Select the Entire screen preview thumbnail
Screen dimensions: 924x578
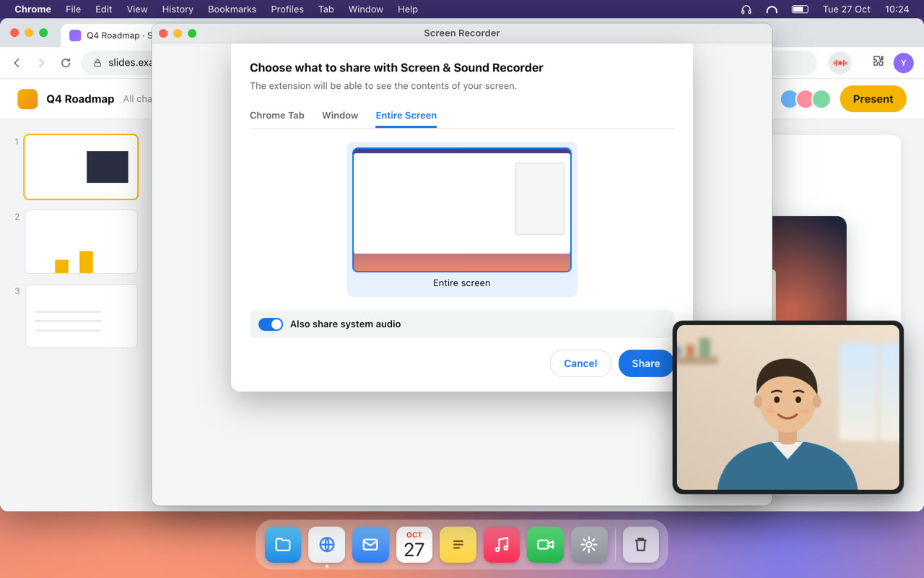462,219
